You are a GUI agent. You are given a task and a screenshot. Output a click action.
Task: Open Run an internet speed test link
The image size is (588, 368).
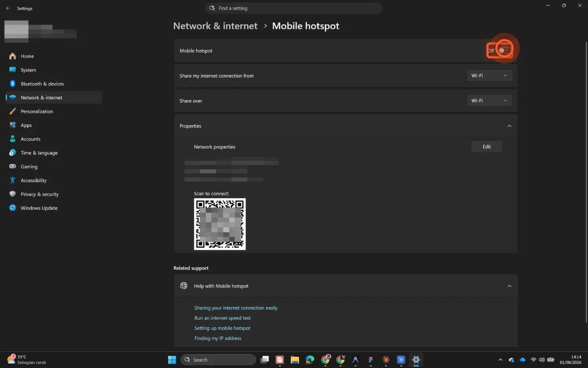tap(222, 318)
